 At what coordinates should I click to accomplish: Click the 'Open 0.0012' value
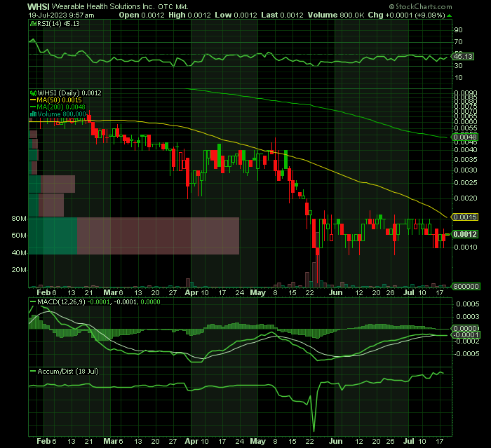pos(142,15)
